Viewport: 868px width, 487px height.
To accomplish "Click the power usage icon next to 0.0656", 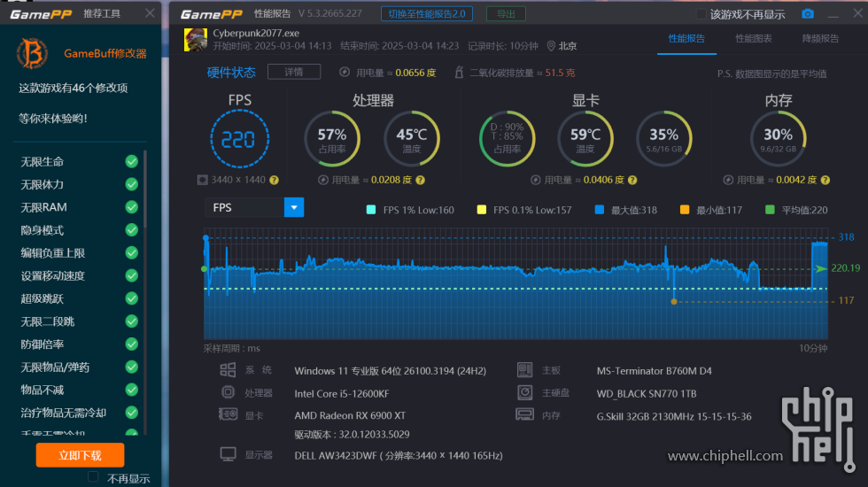I will point(345,72).
